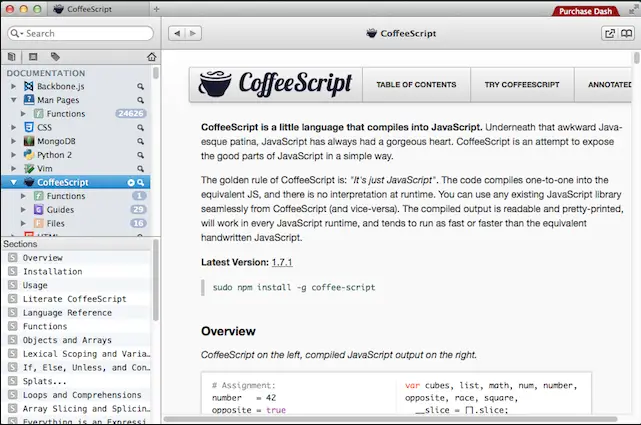Search inside CSS docset magnifier

coord(140,128)
